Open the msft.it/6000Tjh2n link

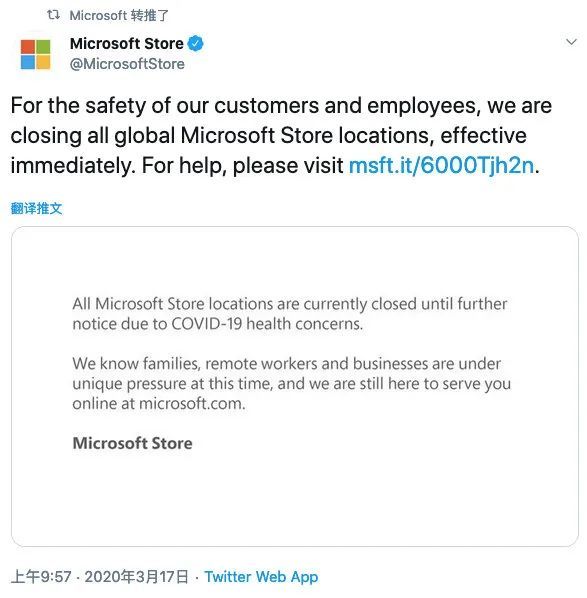441,166
